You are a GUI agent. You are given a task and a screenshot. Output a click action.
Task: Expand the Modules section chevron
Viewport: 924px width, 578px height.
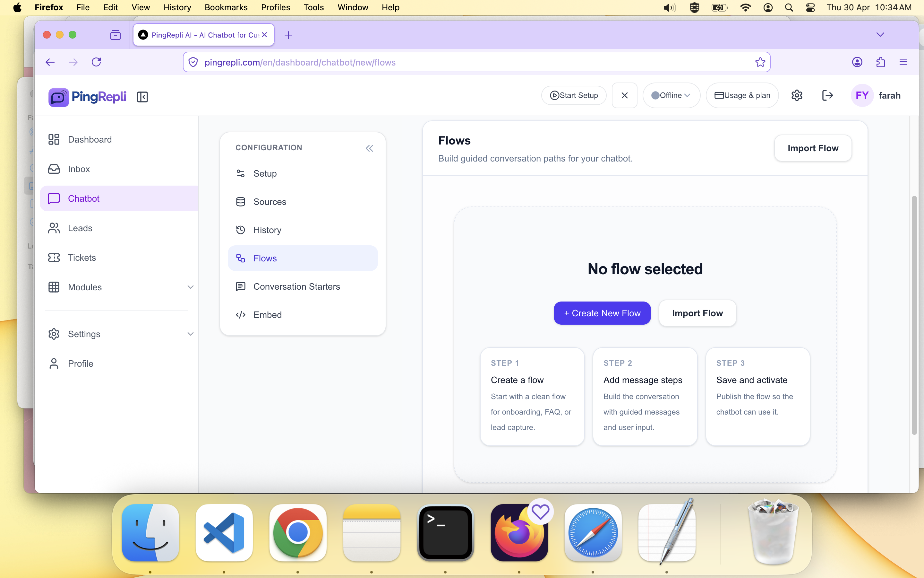(190, 287)
